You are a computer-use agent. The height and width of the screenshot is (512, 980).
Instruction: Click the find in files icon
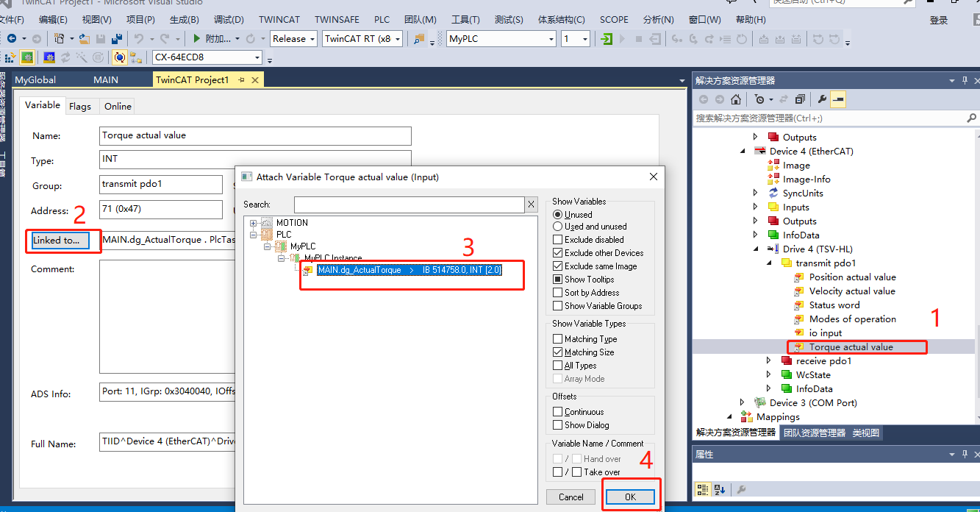[x=420, y=38]
